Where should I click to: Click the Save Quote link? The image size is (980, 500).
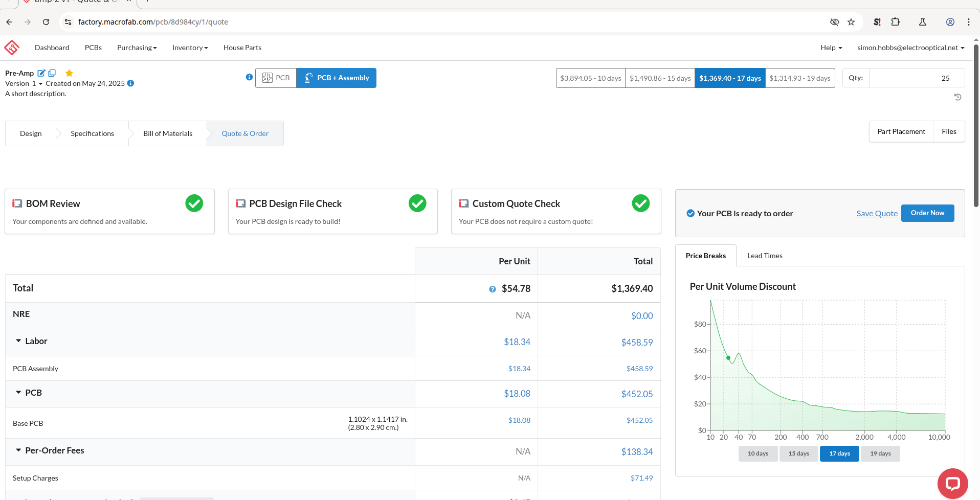[877, 214]
